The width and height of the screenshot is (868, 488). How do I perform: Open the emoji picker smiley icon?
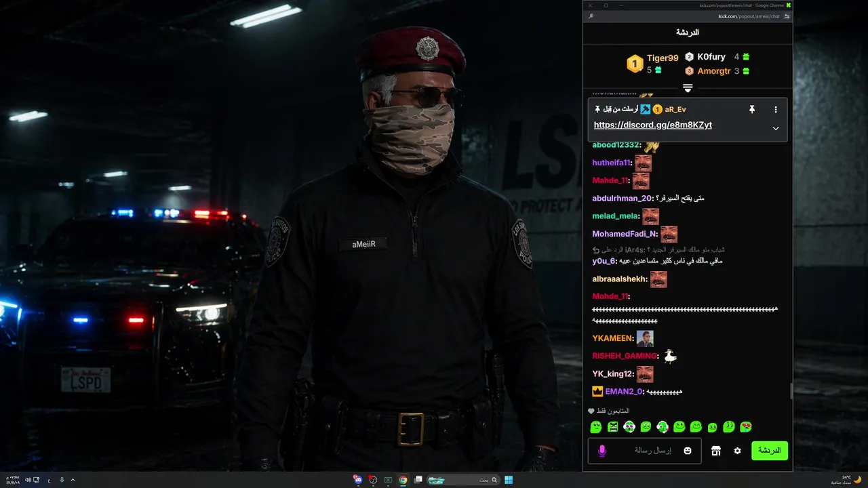point(688,451)
